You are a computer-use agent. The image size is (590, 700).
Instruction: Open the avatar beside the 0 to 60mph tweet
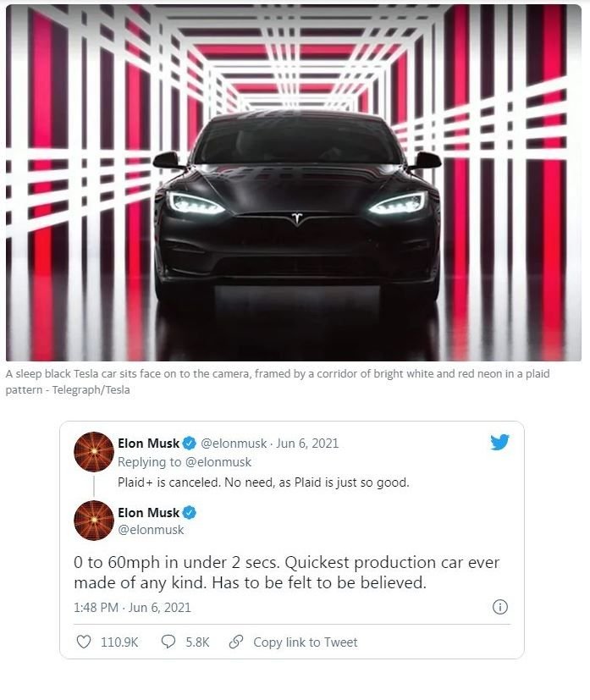93,521
